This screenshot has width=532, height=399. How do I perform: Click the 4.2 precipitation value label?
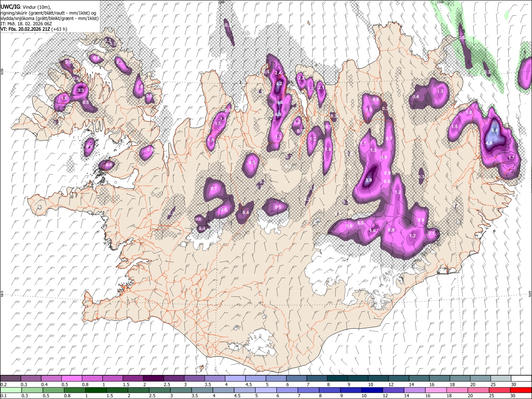[x=279, y=84]
